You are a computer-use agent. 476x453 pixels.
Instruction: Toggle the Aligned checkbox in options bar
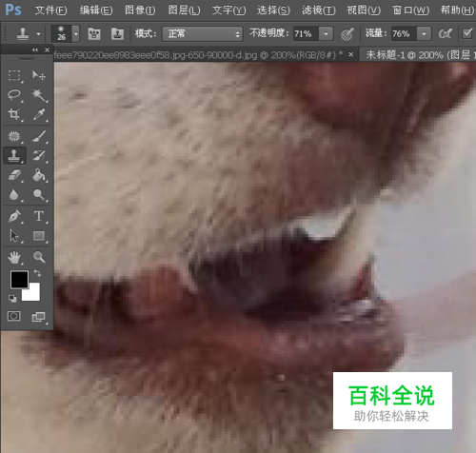[x=467, y=33]
